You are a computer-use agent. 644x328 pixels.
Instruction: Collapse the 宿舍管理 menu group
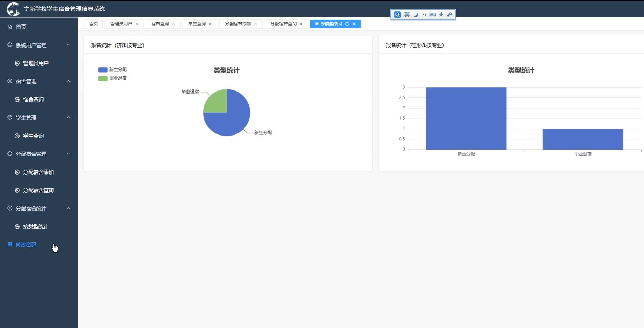click(x=69, y=81)
